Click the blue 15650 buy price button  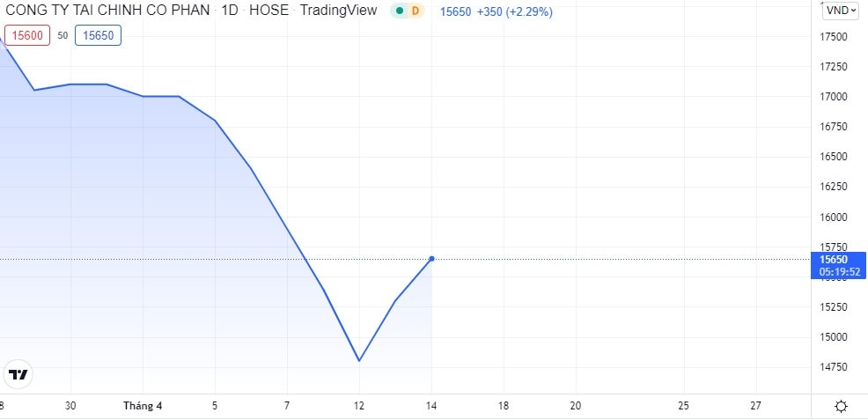pos(98,35)
